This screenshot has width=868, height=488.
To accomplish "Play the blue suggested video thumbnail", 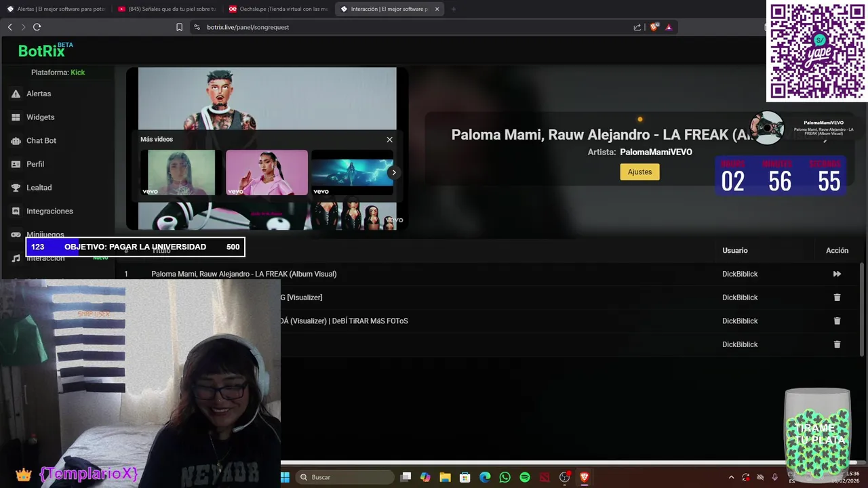I will (353, 173).
